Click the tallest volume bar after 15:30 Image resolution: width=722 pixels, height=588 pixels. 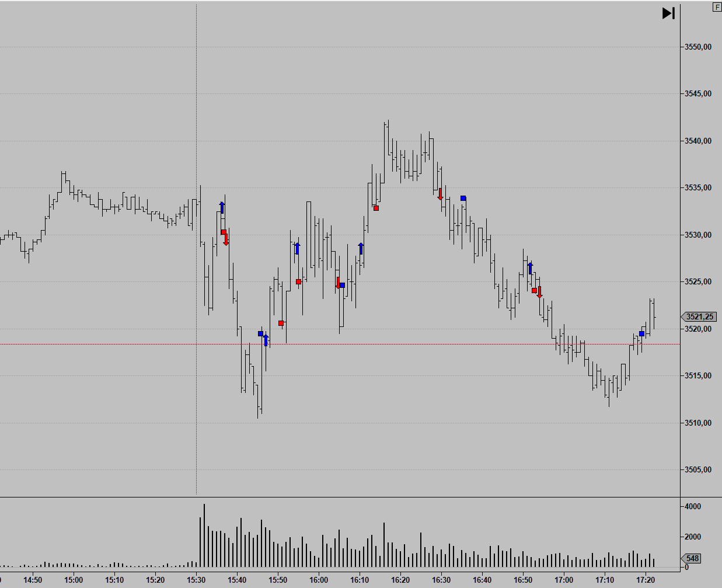coord(204,535)
